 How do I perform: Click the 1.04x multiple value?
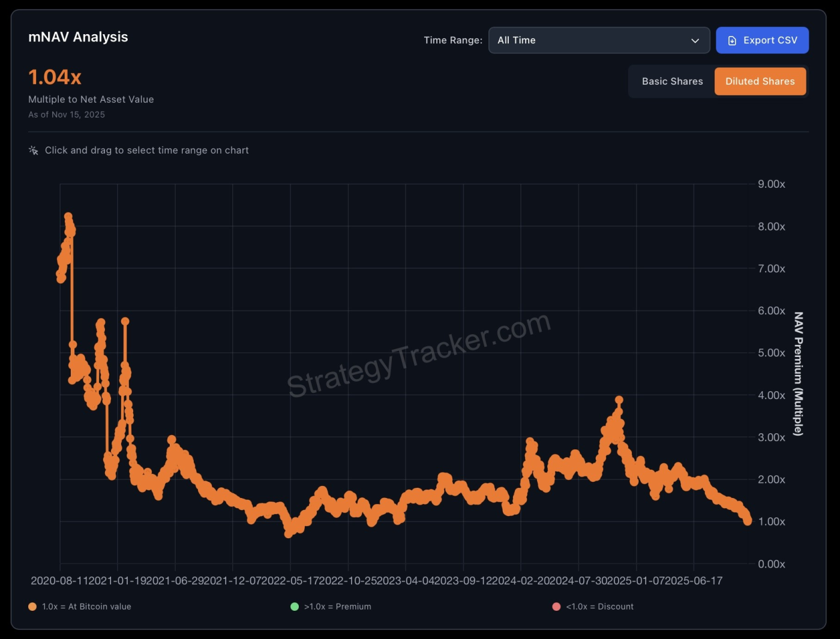point(55,77)
